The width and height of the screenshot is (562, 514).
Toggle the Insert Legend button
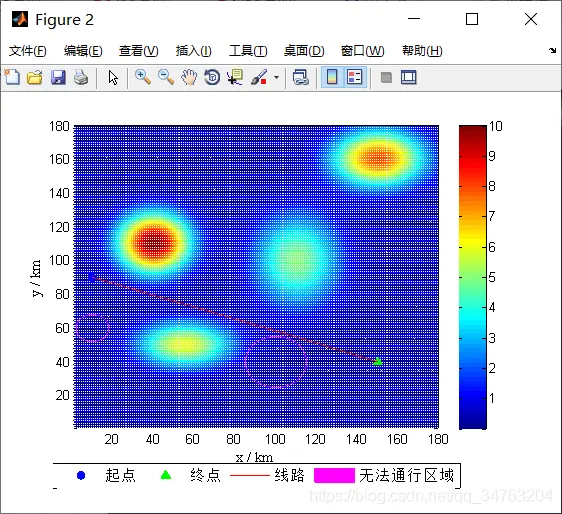(355, 77)
